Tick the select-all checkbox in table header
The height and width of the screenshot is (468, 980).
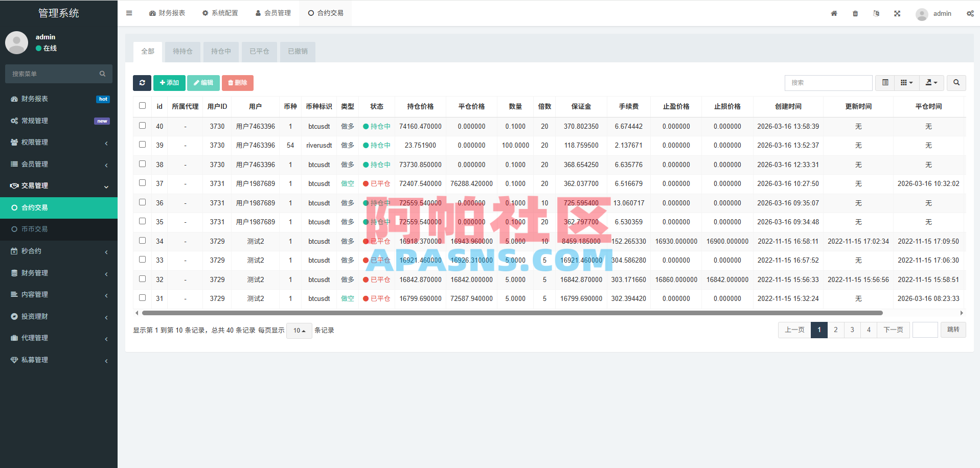coord(142,106)
